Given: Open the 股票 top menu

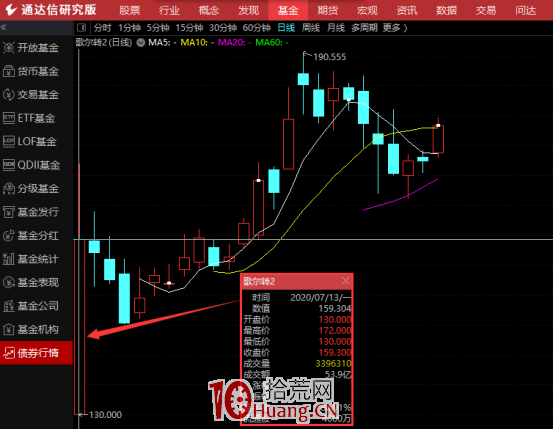Looking at the screenshot, I should coord(130,10).
